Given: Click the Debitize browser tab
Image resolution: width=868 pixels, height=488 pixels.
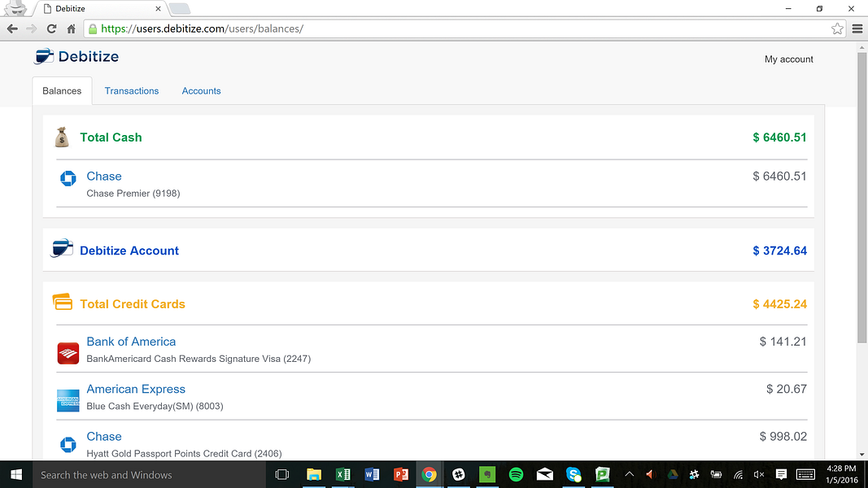Looking at the screenshot, I should coord(99,9).
